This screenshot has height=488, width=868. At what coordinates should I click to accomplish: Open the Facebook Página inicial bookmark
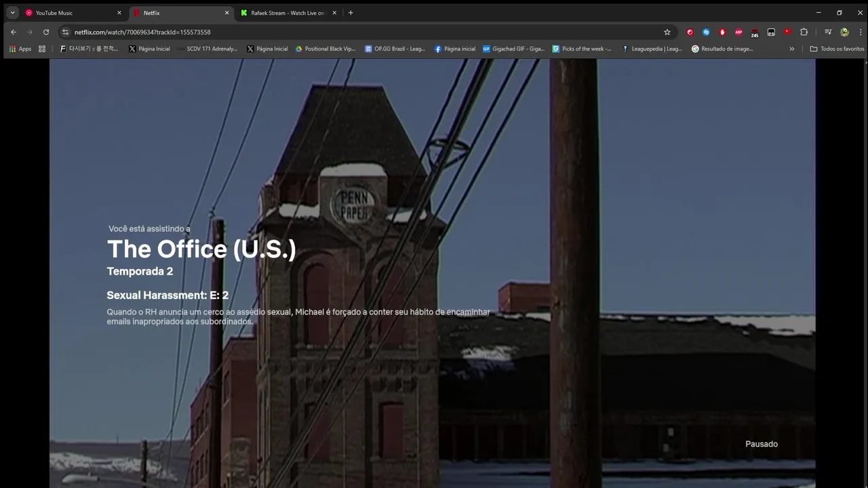pyautogui.click(x=455, y=49)
